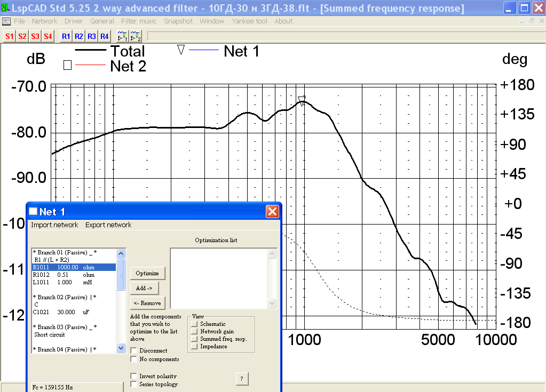
Task: Open the Driver menu
Action: click(x=74, y=21)
